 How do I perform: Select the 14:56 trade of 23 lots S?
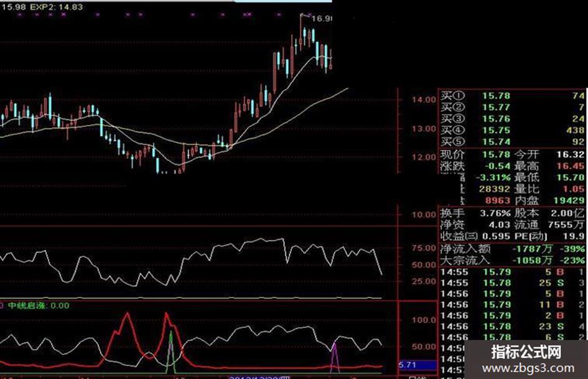(512, 326)
